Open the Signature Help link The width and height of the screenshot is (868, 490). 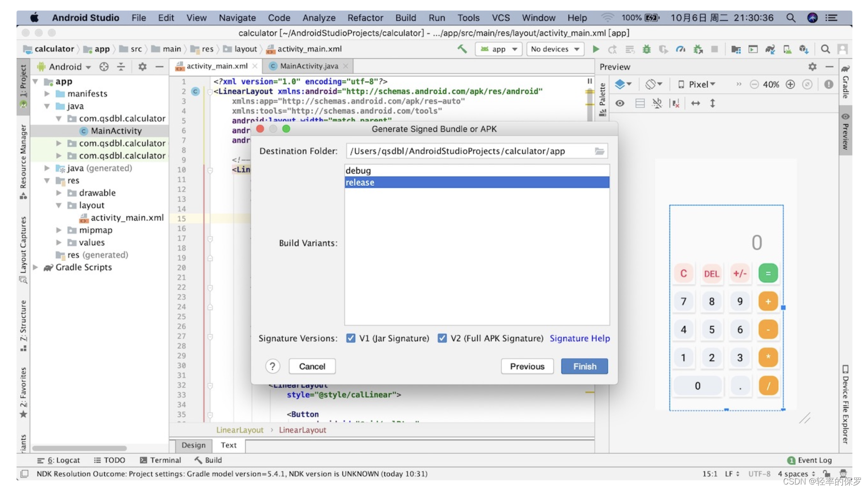(x=580, y=338)
